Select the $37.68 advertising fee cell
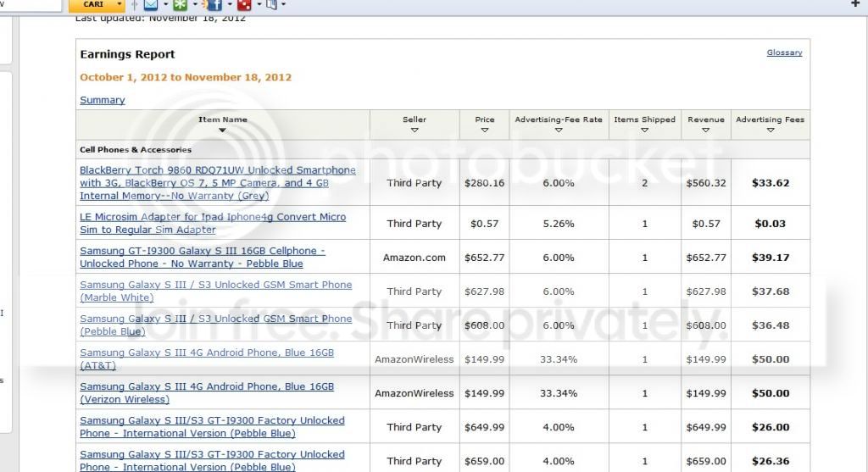 [770, 291]
